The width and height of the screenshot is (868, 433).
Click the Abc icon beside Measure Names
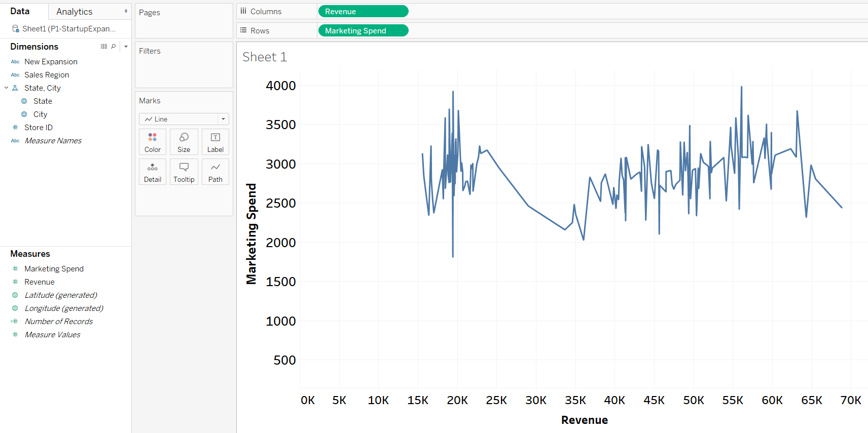pos(15,141)
